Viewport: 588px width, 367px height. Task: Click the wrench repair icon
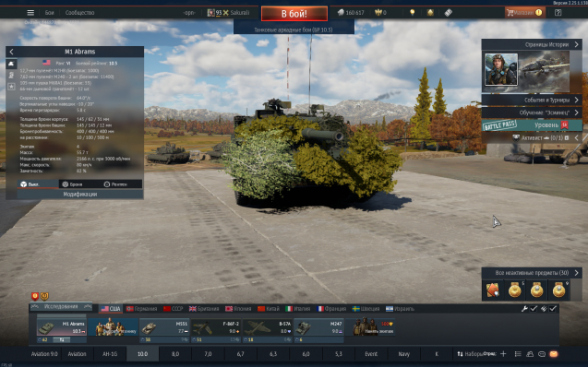tap(524, 309)
